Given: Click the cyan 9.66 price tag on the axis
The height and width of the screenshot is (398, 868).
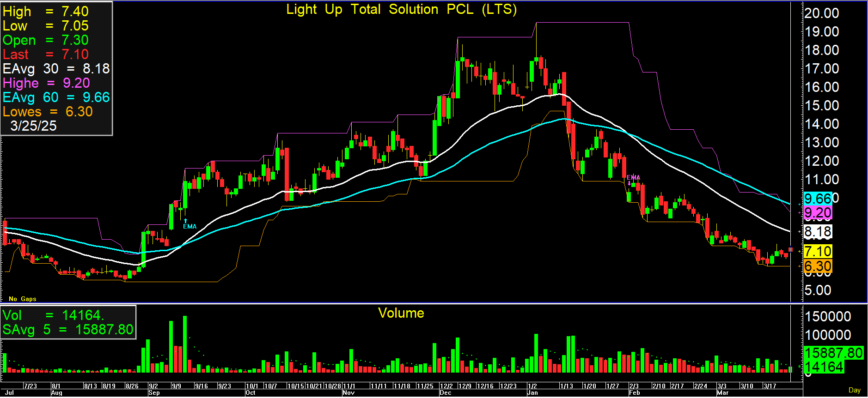Looking at the screenshot, I should point(818,199).
